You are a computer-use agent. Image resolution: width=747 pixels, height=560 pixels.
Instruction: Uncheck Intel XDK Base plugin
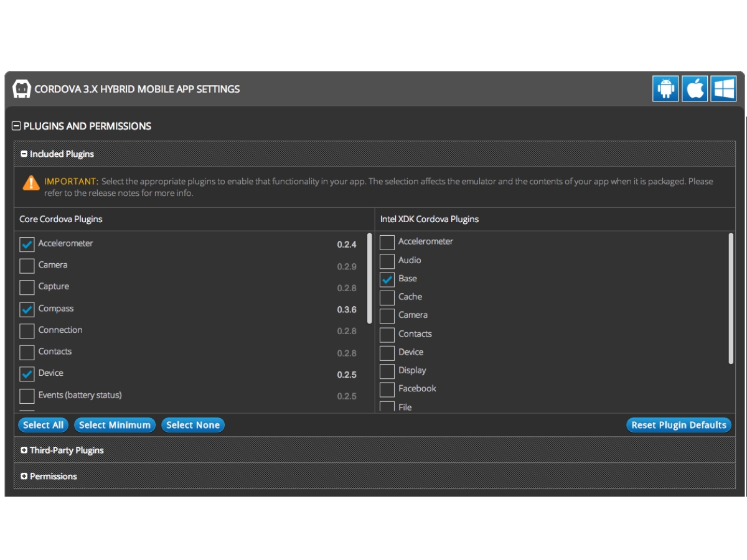pyautogui.click(x=387, y=279)
